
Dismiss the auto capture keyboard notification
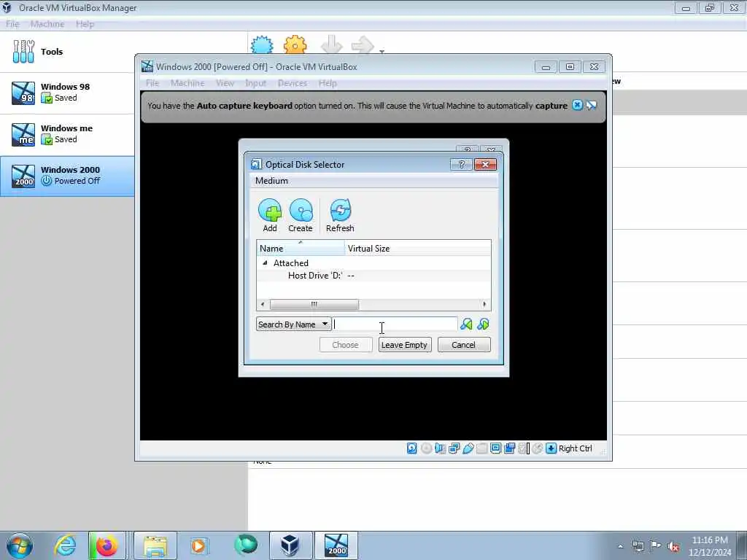577,105
